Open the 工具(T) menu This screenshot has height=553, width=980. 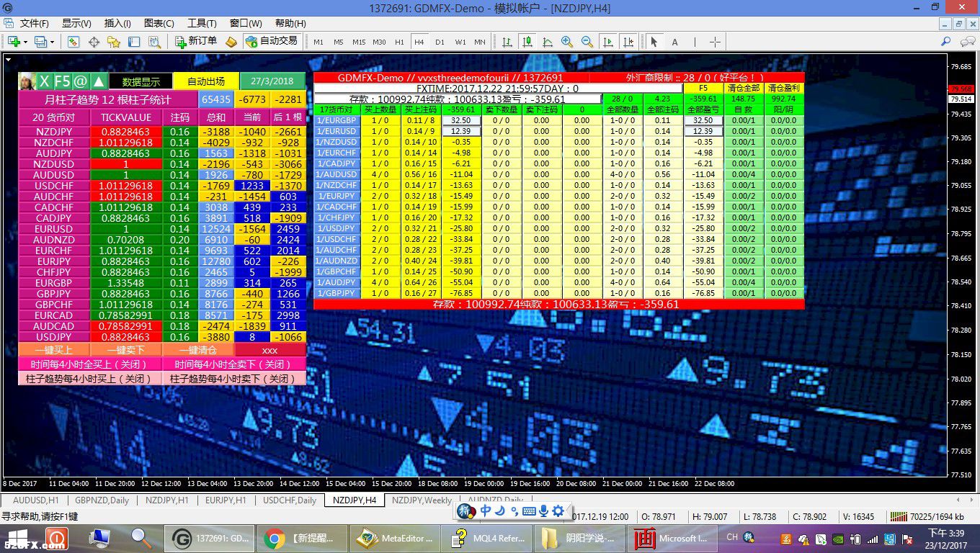pos(202,23)
